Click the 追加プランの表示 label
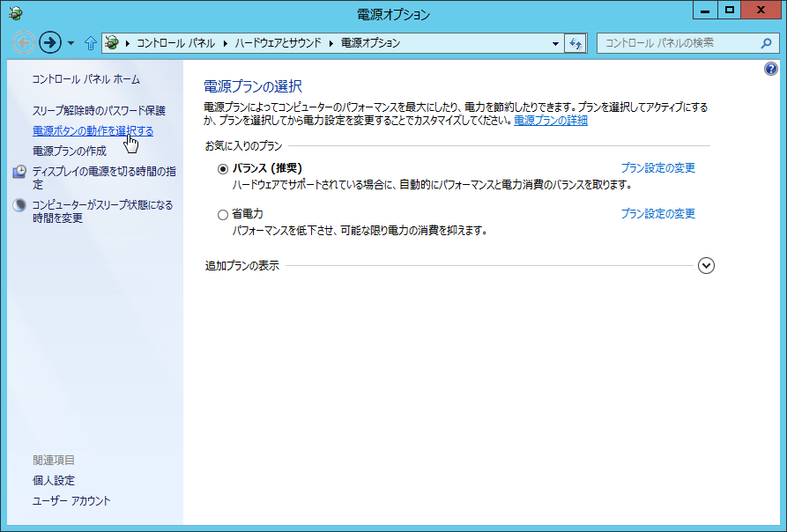Screen dimensions: 787x532 coord(242,266)
